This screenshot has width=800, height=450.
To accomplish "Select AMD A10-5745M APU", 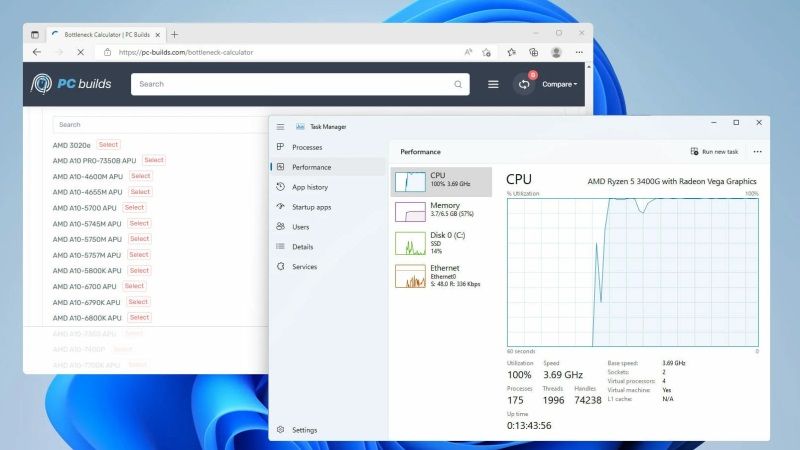I will (x=139, y=223).
